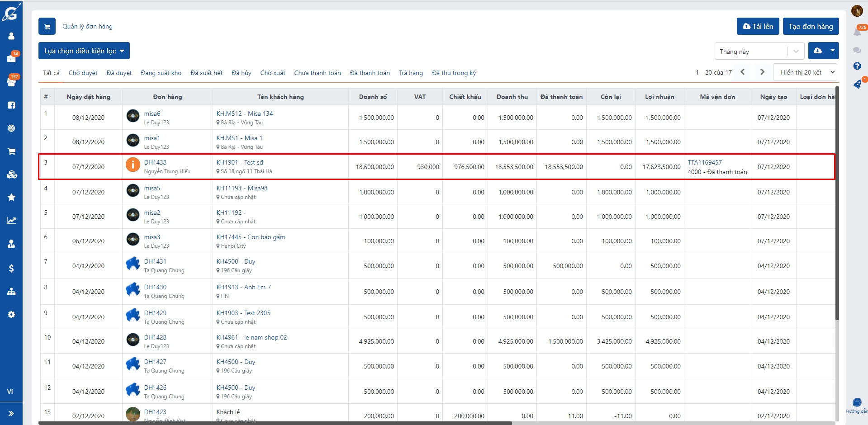Viewport: 868px width, 425px height.
Task: Open the gear settings icon in sidebar
Action: tap(11, 314)
